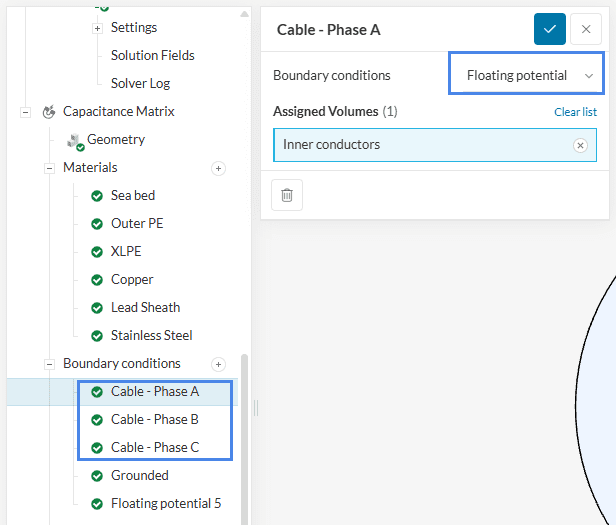This screenshot has width=616, height=525.
Task: Collapse the Boundary conditions tree node
Action: coord(49,364)
